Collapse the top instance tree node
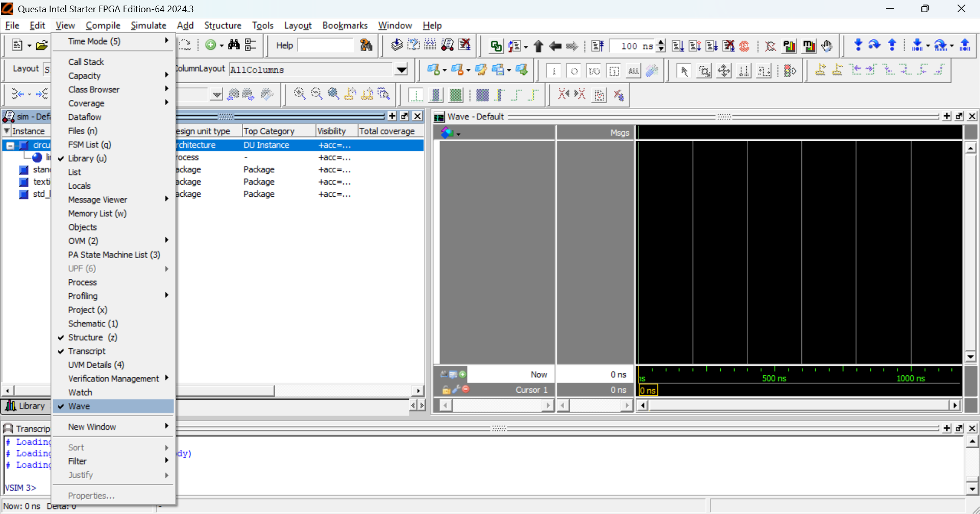This screenshot has height=514, width=980. click(10, 145)
